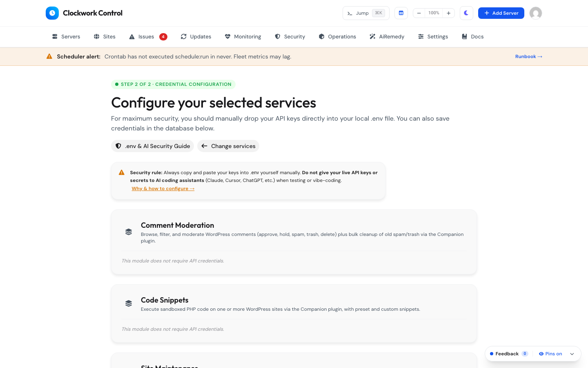The height and width of the screenshot is (368, 588).
Task: Click the Security rule warning icon
Action: click(122, 173)
